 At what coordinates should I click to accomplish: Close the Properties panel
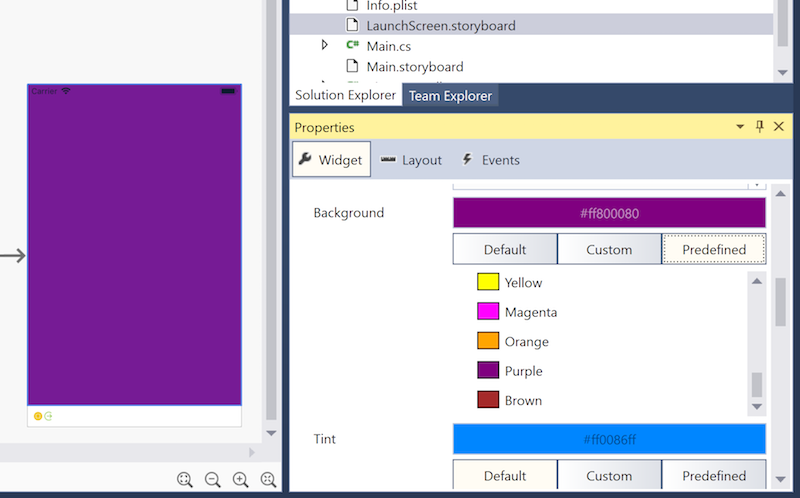pos(779,126)
